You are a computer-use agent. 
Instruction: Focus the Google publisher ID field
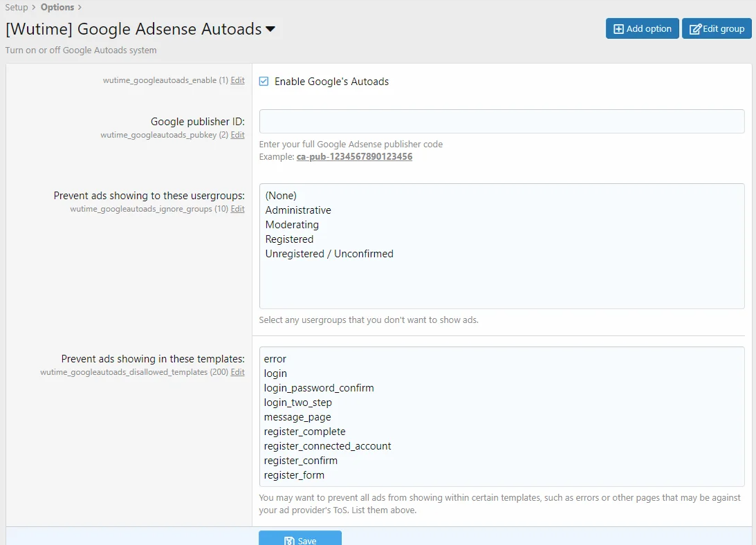pos(502,121)
